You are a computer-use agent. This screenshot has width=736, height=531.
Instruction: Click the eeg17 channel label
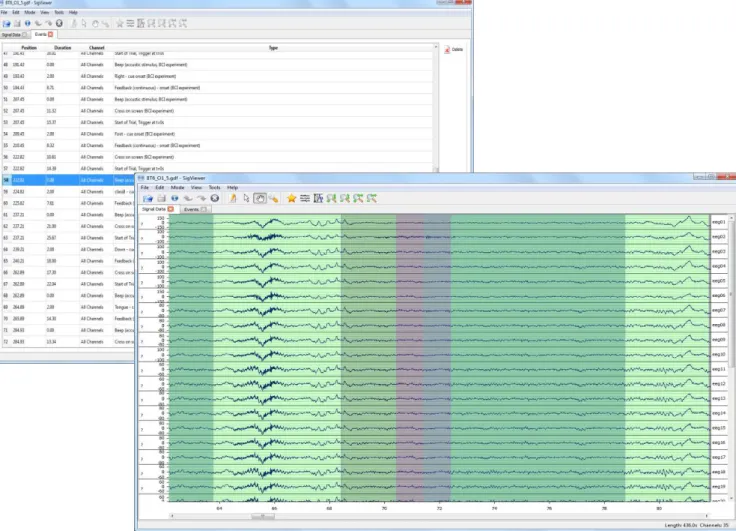tap(719, 457)
